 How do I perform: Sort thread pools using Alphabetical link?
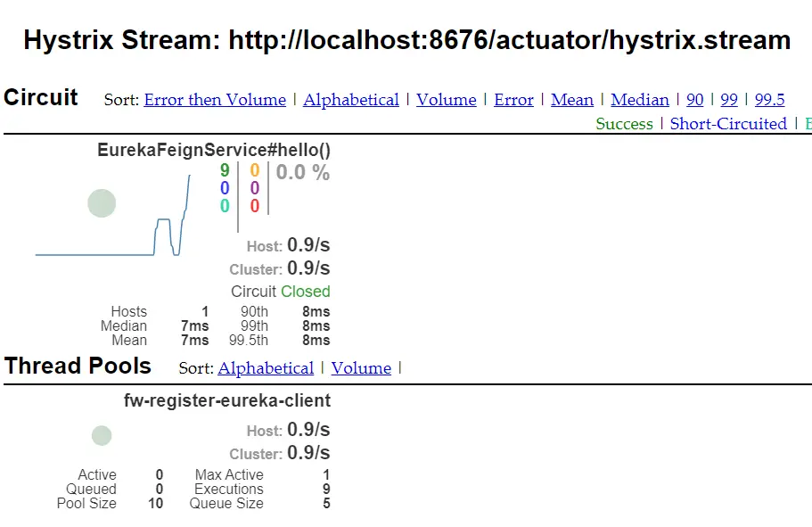coord(266,368)
